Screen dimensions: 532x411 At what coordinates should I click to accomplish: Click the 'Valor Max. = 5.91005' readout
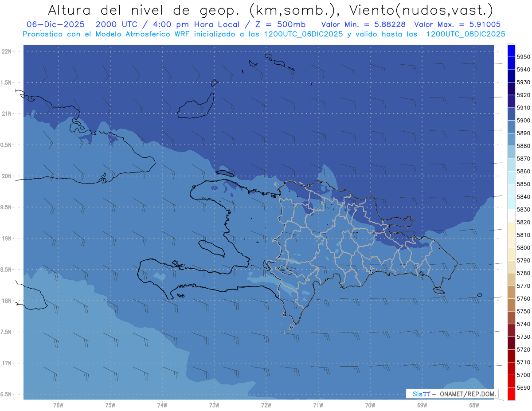tap(458, 25)
